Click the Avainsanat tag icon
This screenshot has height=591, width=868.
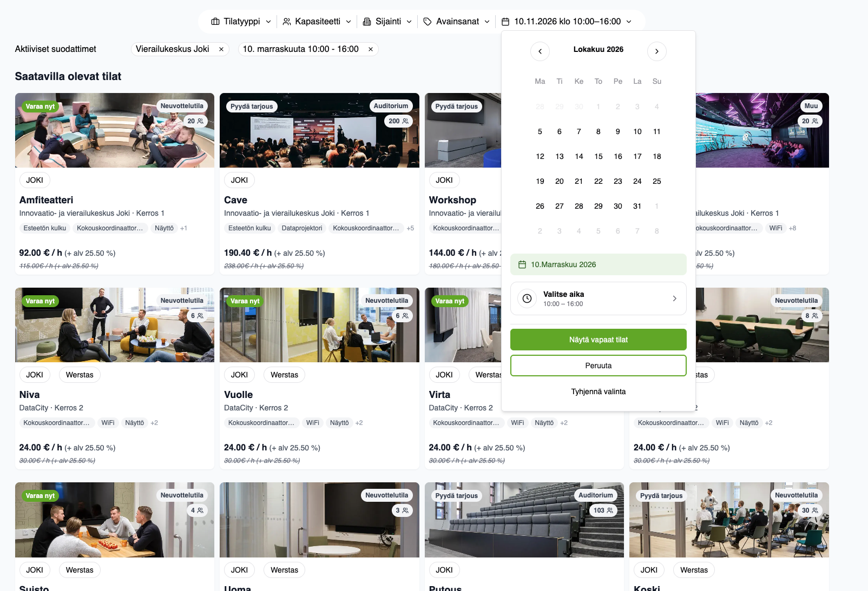click(428, 22)
